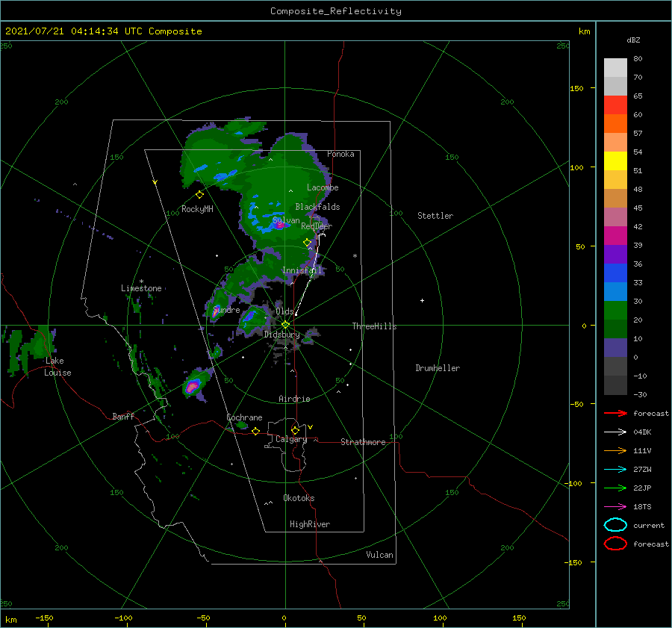Click the Innisfail label
The image size is (672, 628).
302,270
